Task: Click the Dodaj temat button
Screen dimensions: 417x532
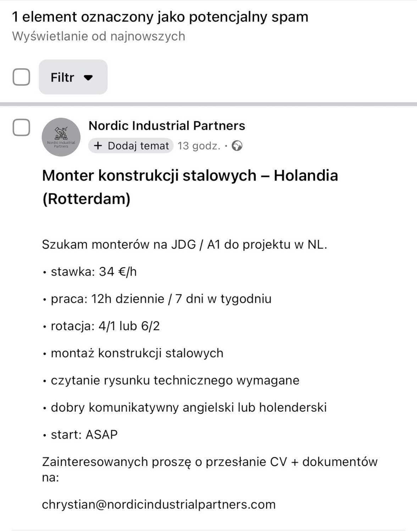Action: pyautogui.click(x=131, y=146)
